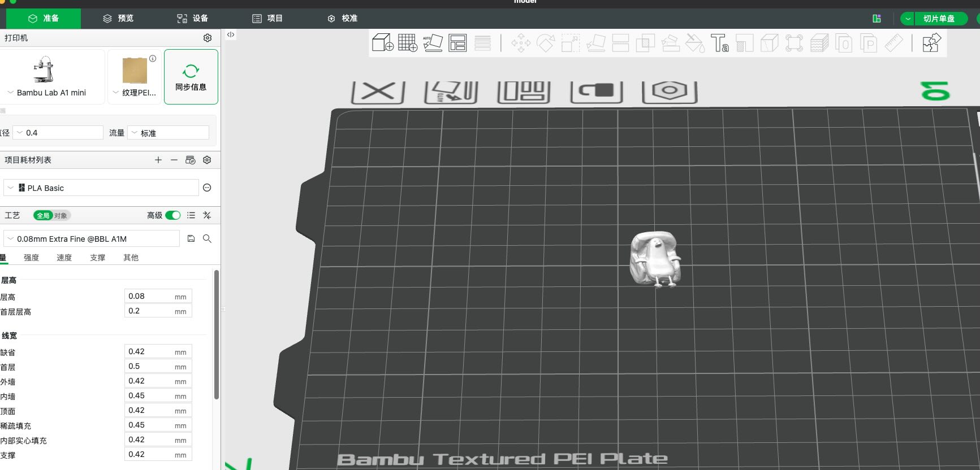This screenshot has width=980, height=470.
Task: Save the process preset
Action: pos(191,238)
